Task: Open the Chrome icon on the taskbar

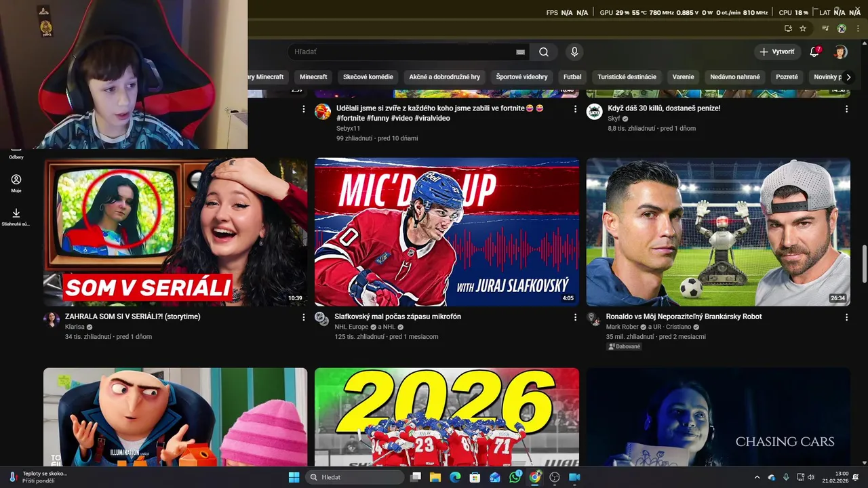Action: coord(535,477)
